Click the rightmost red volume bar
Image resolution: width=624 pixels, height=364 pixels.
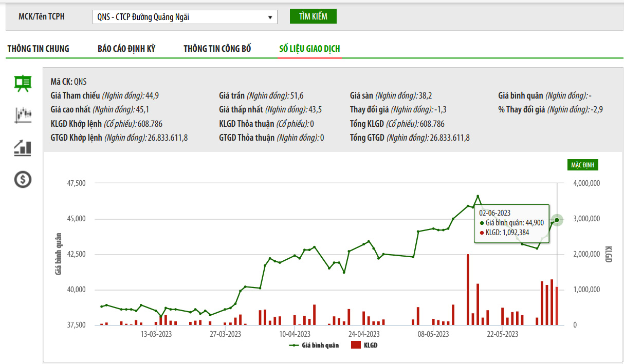coord(557,306)
